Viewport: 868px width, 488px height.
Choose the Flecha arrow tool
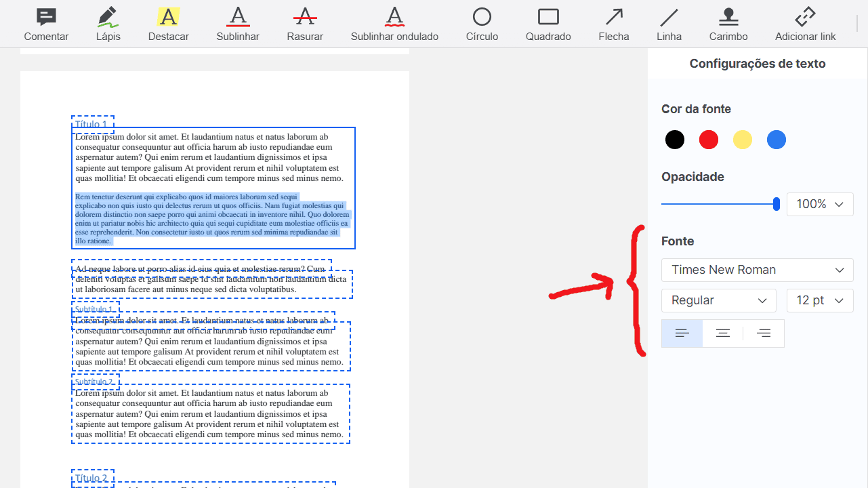614,24
